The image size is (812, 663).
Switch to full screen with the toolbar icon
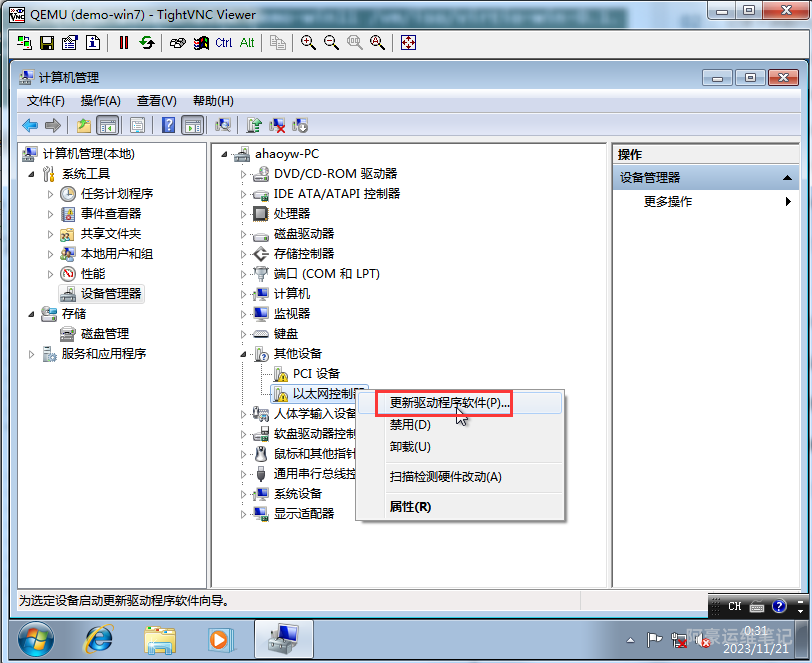[x=408, y=42]
